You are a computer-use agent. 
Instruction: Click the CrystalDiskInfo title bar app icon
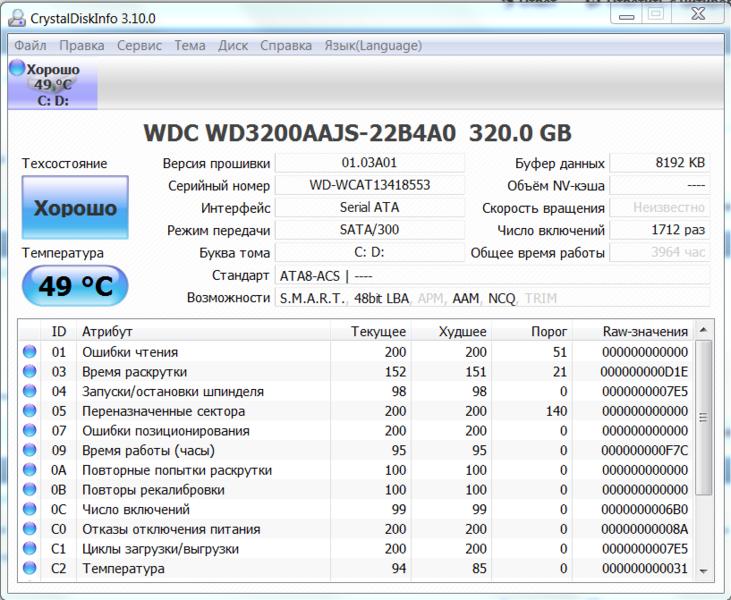pyautogui.click(x=17, y=18)
